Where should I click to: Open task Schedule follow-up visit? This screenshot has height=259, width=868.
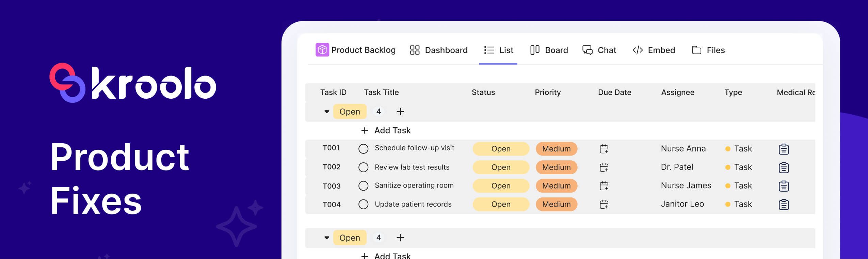pos(414,148)
